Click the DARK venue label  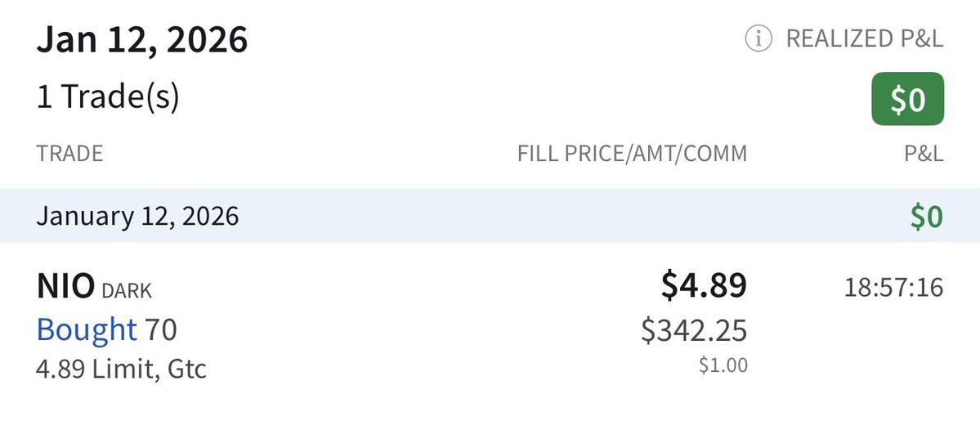[x=127, y=289]
